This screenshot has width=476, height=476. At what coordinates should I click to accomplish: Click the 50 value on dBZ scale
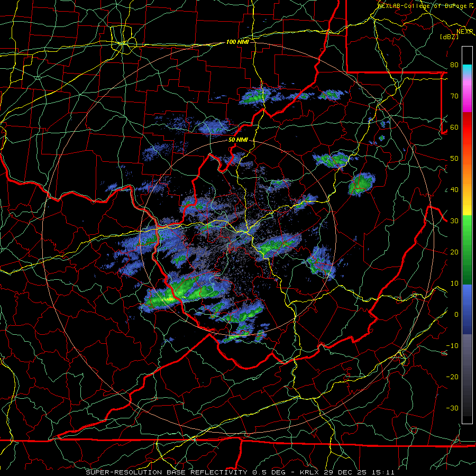click(454, 159)
